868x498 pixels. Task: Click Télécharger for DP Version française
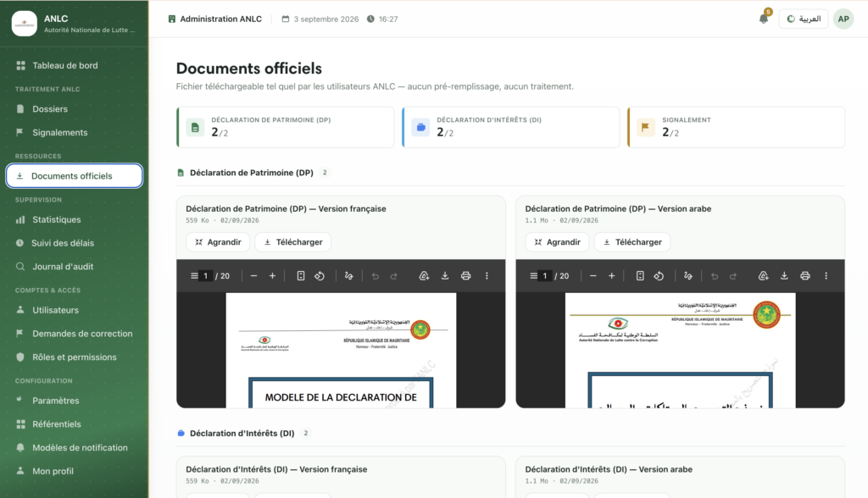pyautogui.click(x=293, y=242)
